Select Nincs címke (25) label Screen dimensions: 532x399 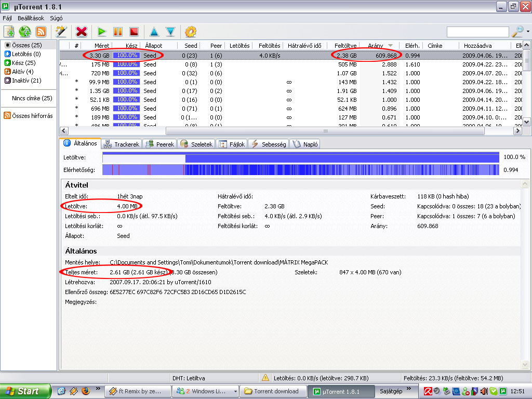pyautogui.click(x=32, y=98)
